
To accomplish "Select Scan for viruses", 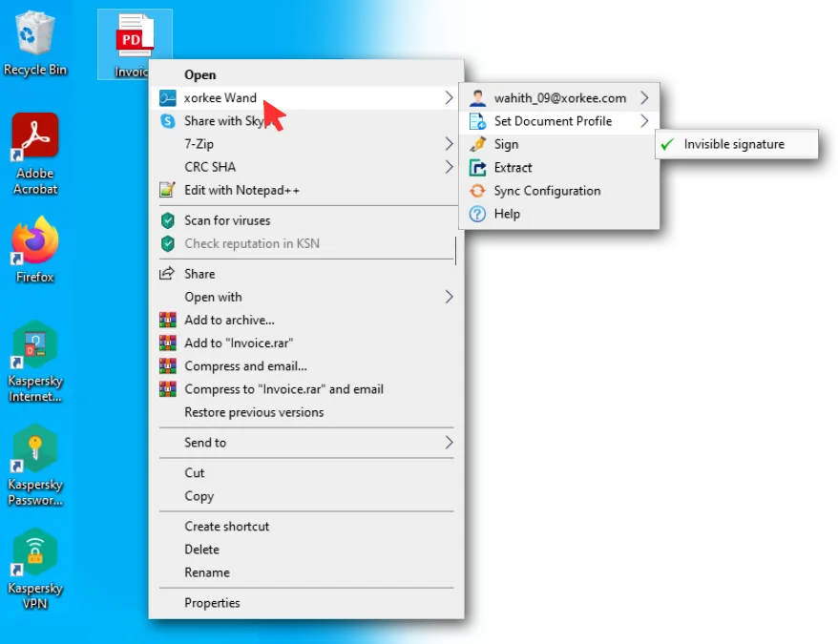I will pyautogui.click(x=227, y=220).
